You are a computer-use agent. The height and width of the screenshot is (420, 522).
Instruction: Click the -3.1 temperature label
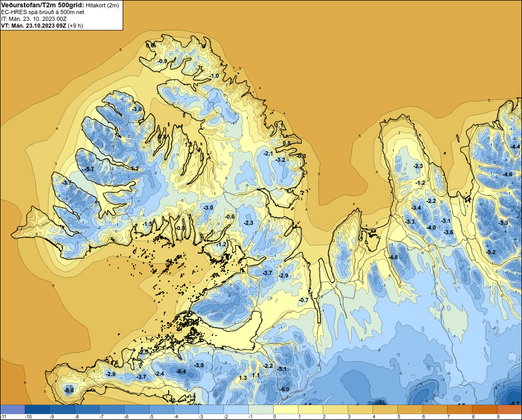pos(445,221)
